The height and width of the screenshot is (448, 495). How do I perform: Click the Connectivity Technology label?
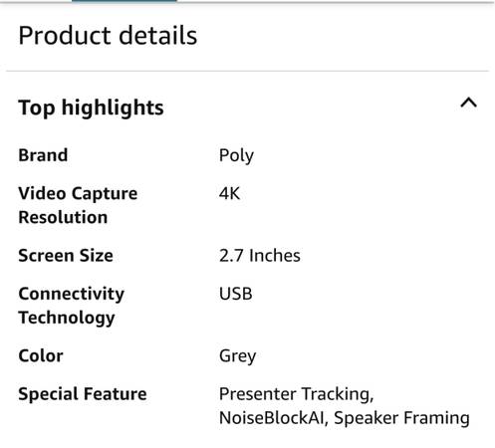tap(72, 306)
